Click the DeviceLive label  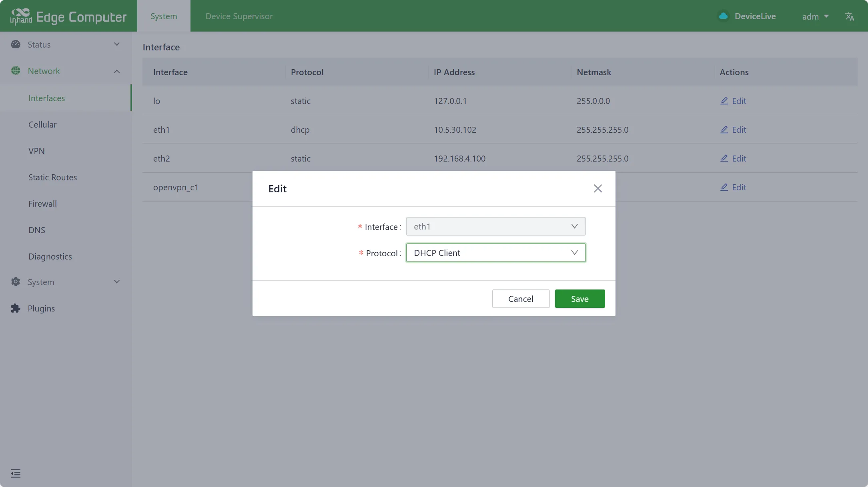coord(755,16)
